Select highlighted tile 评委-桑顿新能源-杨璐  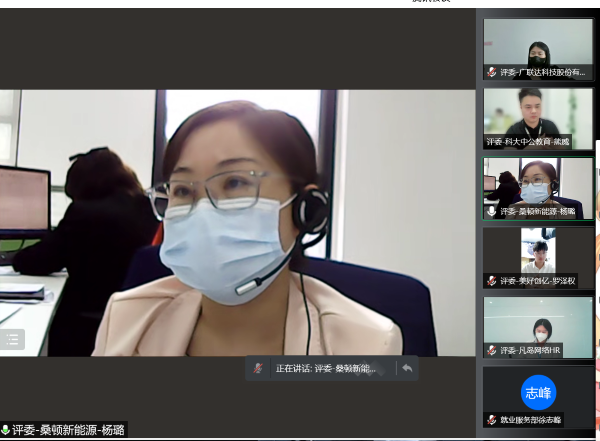(x=538, y=188)
